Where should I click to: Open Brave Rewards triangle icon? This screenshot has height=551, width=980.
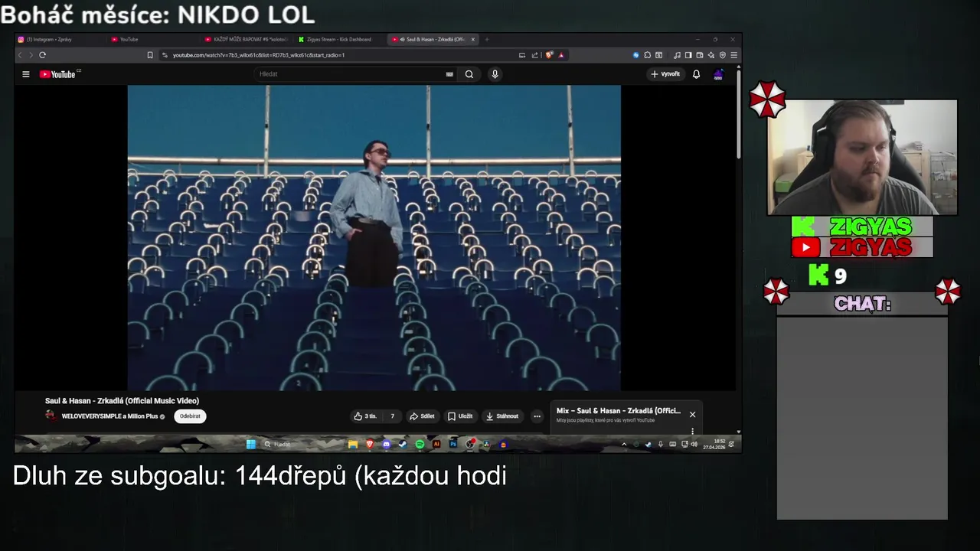pyautogui.click(x=561, y=55)
